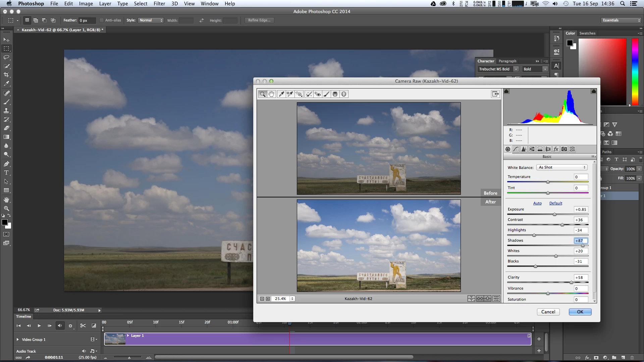Expand Video Group 1 in the timeline
This screenshot has width=644, height=362.
[18, 340]
